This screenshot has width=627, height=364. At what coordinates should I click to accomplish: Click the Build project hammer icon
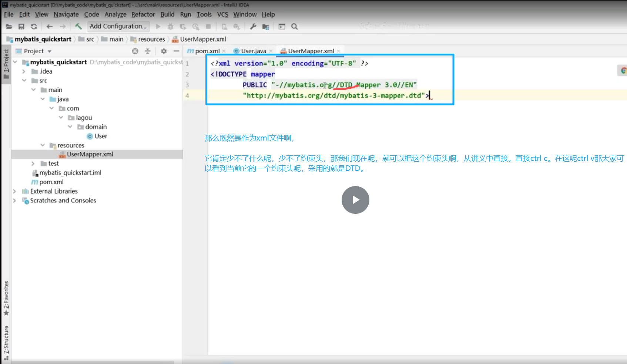coord(78,26)
